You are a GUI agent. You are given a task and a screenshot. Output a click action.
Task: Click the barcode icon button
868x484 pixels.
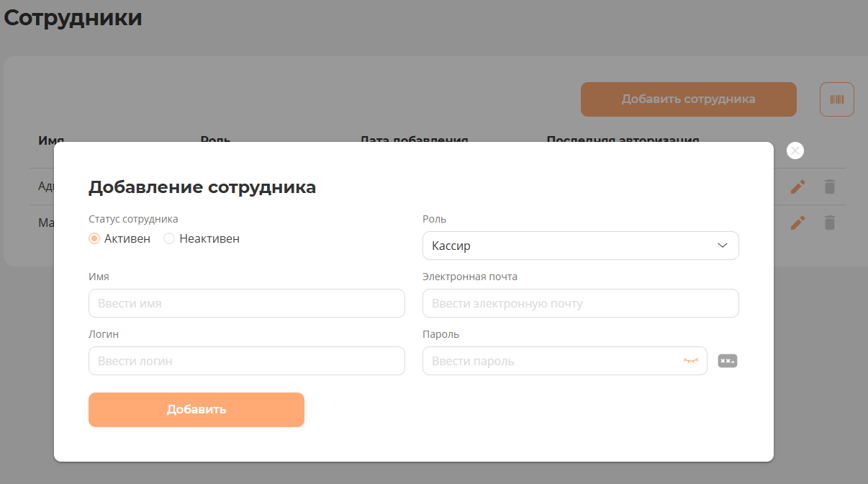836,99
